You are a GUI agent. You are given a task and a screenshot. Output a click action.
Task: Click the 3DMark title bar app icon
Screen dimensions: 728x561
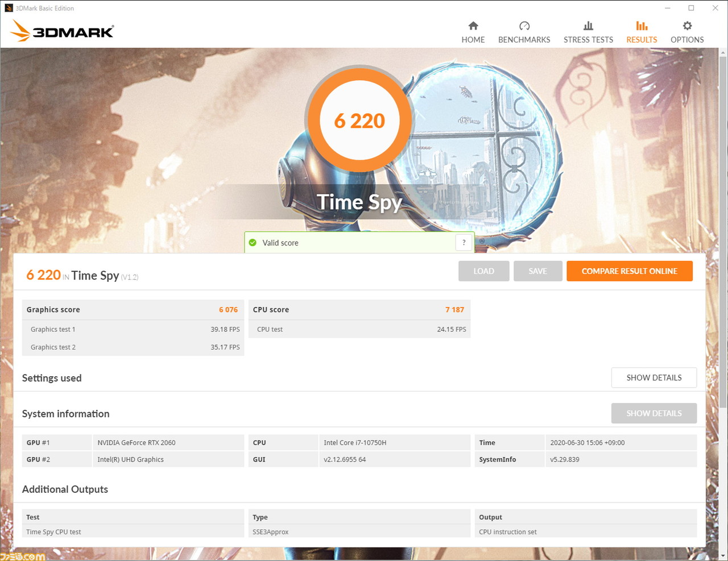(x=9, y=8)
